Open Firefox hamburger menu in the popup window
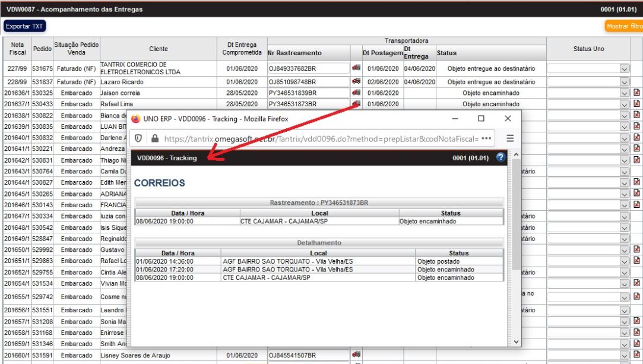This screenshot has width=643, height=364. [509, 138]
